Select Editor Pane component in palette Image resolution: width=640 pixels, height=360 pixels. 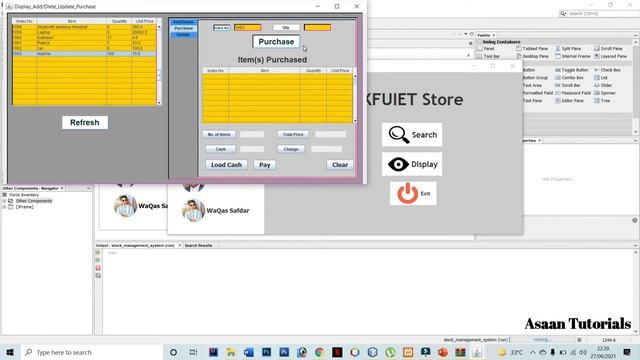[569, 101]
